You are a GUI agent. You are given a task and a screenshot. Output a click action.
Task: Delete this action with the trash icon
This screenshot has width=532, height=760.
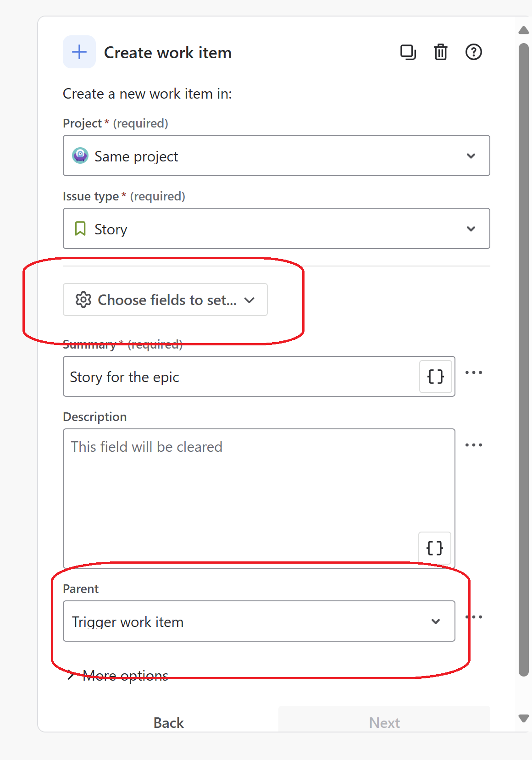(x=440, y=52)
